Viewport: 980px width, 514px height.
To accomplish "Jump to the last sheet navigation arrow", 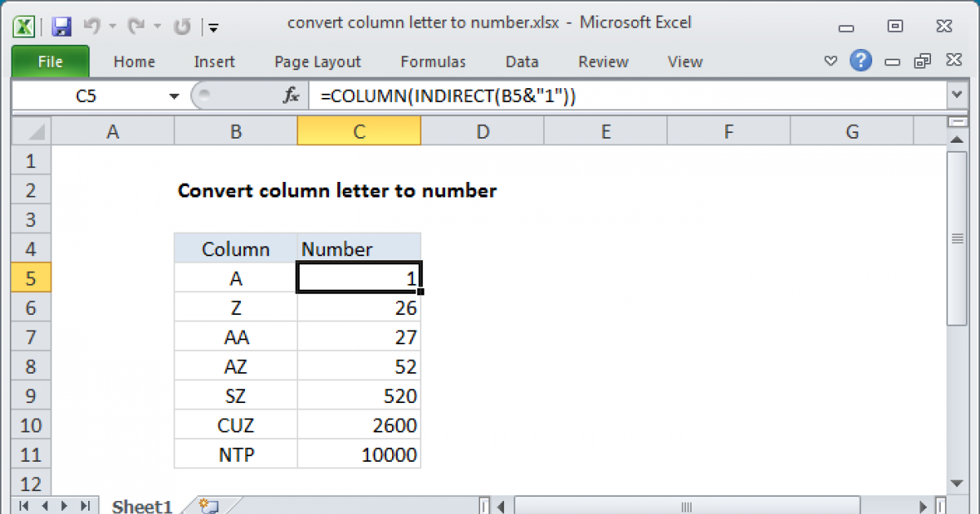I will click(85, 506).
